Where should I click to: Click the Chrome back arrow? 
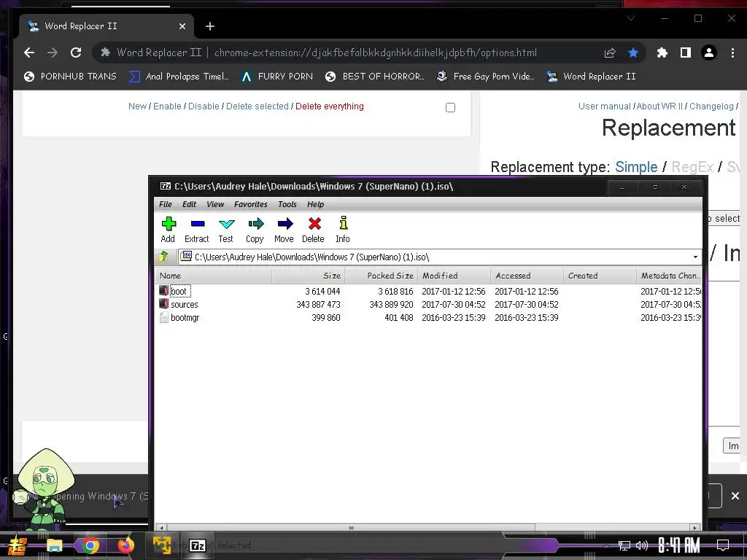pos(29,52)
